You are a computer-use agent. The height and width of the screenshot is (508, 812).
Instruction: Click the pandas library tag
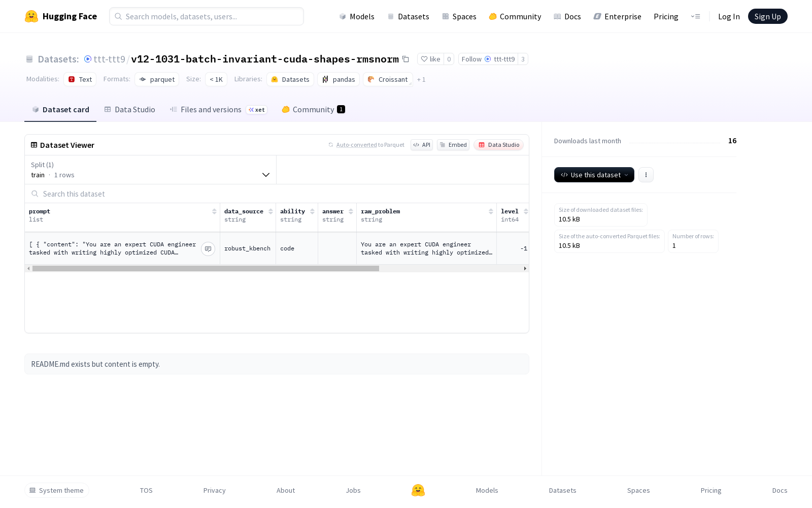pyautogui.click(x=339, y=79)
